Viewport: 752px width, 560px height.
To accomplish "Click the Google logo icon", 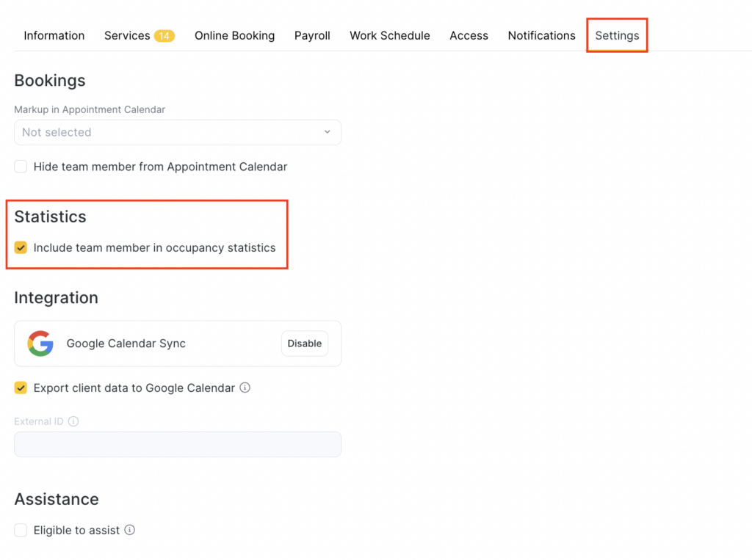I will click(40, 343).
